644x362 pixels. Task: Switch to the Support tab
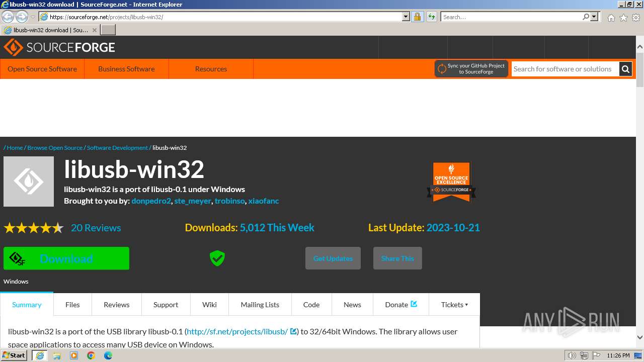click(x=166, y=305)
